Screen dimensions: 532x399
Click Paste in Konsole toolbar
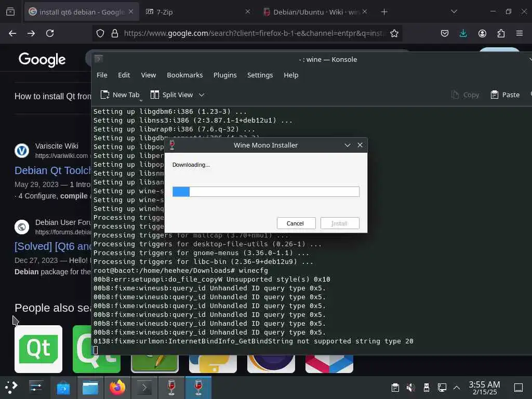505,95
